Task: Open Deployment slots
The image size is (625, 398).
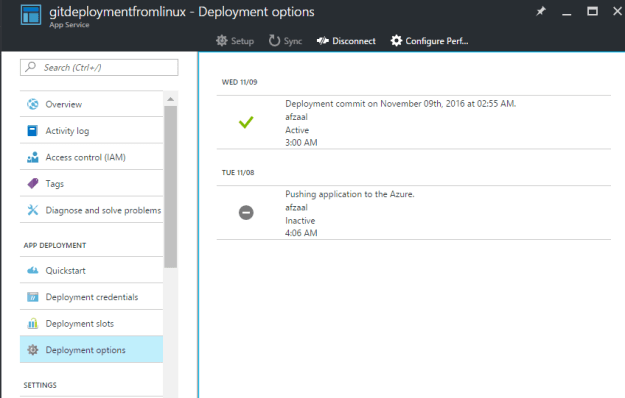Action: click(91, 323)
